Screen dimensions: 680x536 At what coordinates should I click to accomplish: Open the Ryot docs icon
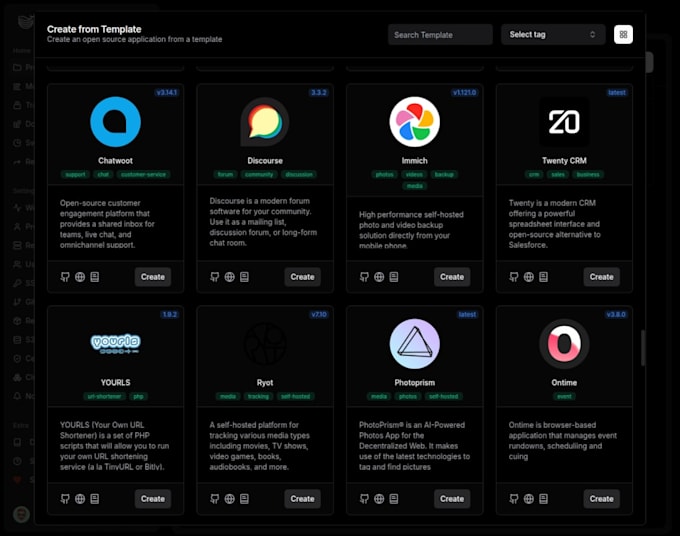tap(244, 499)
